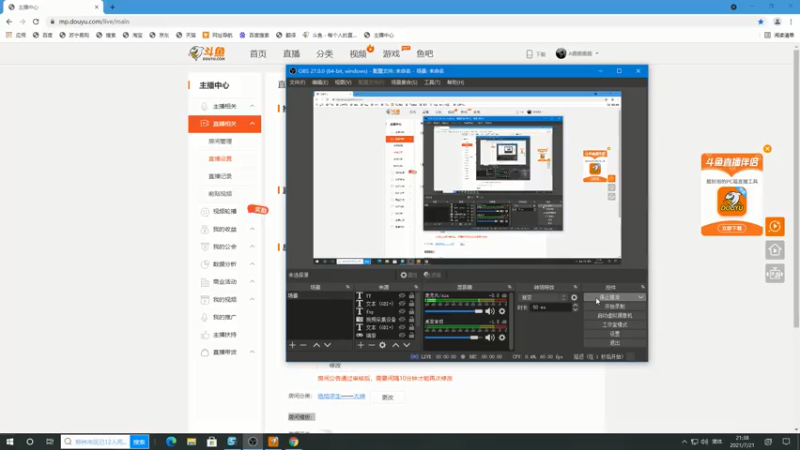
Task: Open OBS 场景集合(S) menu
Action: [404, 82]
